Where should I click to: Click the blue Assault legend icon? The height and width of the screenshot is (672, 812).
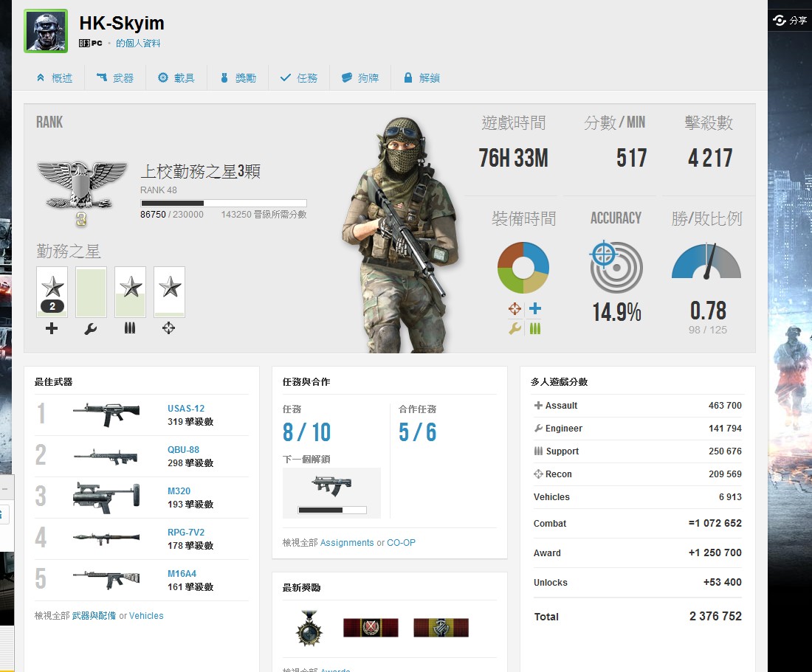point(535,309)
